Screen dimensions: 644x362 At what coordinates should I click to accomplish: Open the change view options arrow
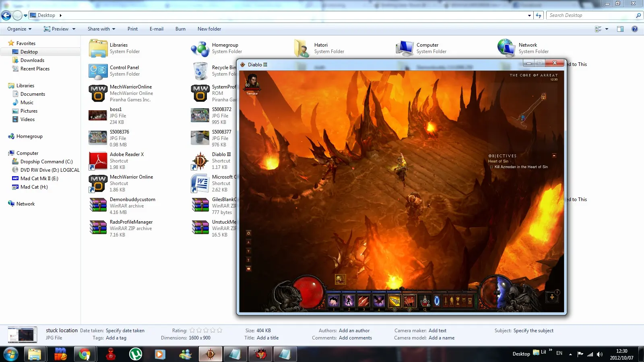(607, 29)
